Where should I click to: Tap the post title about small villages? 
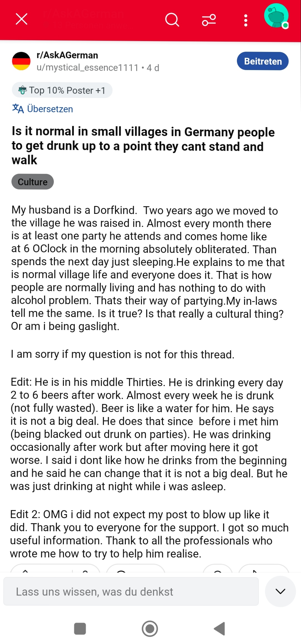143,146
